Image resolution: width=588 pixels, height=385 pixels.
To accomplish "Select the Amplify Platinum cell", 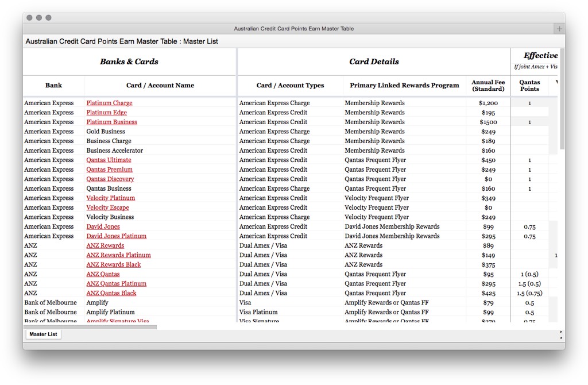I will coord(160,312).
